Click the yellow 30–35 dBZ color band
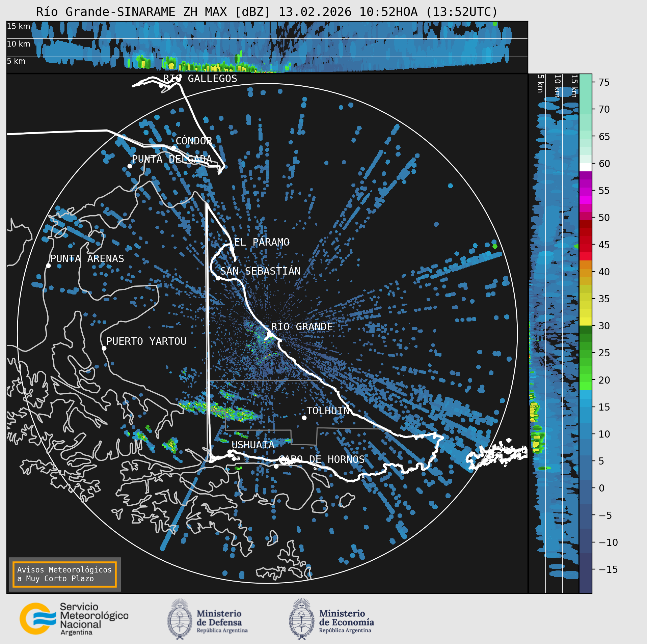Screen dimensions: 647x644 coord(586,312)
